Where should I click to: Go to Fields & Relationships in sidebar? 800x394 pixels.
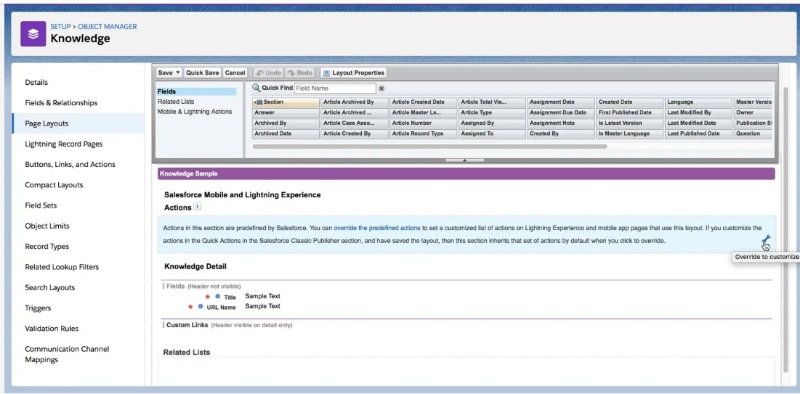tap(61, 103)
